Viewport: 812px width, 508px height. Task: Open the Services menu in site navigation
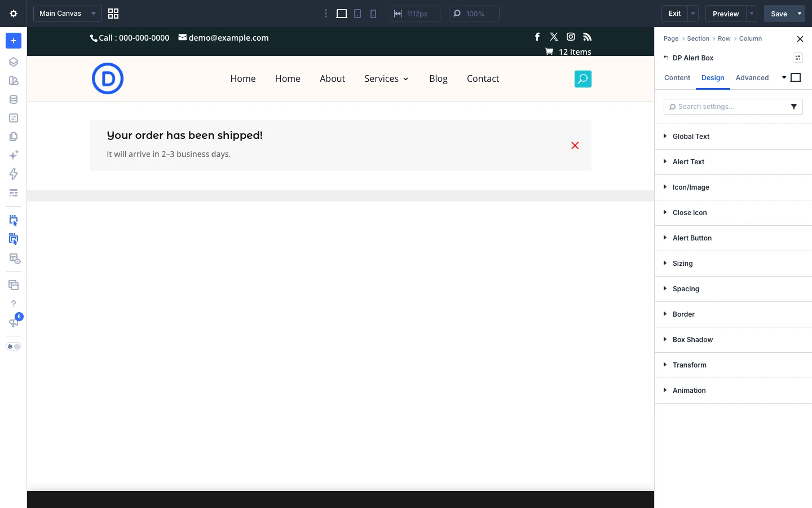click(x=386, y=78)
